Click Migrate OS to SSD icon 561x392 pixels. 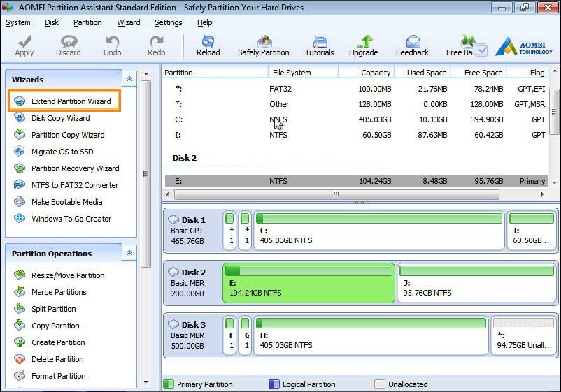pyautogui.click(x=20, y=152)
